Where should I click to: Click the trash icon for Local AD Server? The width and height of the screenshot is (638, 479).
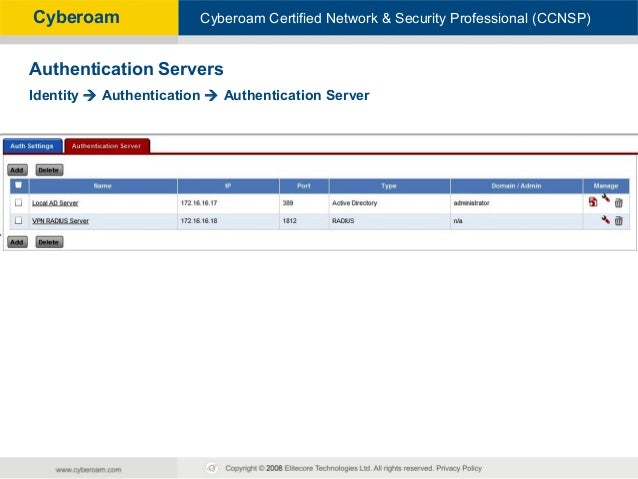pyautogui.click(x=618, y=203)
